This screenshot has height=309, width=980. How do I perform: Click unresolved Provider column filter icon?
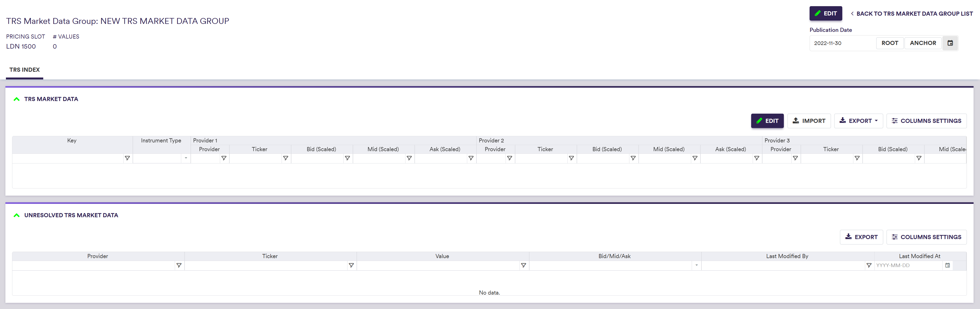coord(179,265)
